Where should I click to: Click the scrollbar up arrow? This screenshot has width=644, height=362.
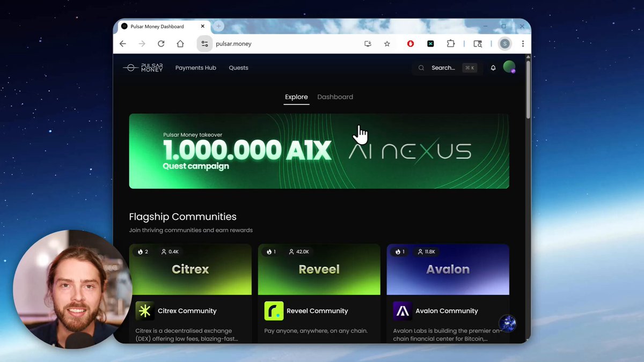[x=528, y=57]
